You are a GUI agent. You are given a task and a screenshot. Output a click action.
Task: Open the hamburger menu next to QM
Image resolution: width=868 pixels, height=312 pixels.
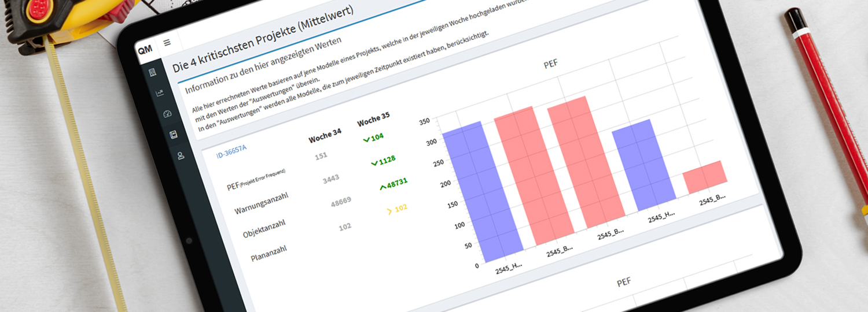click(x=167, y=43)
